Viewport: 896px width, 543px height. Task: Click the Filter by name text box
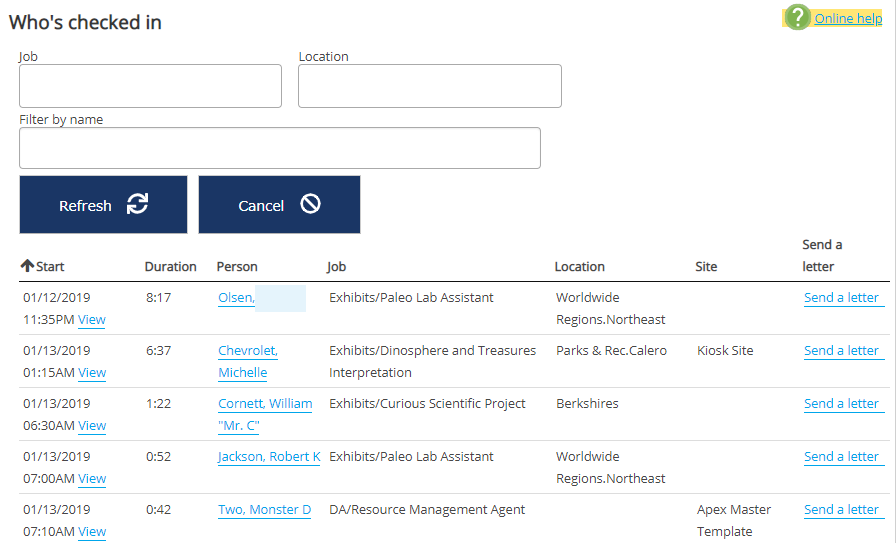point(279,148)
